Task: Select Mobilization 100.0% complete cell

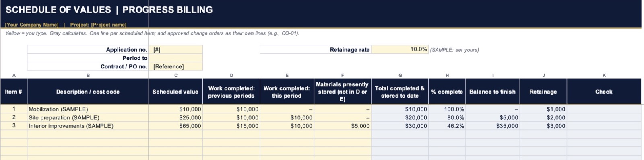Action: click(447, 109)
